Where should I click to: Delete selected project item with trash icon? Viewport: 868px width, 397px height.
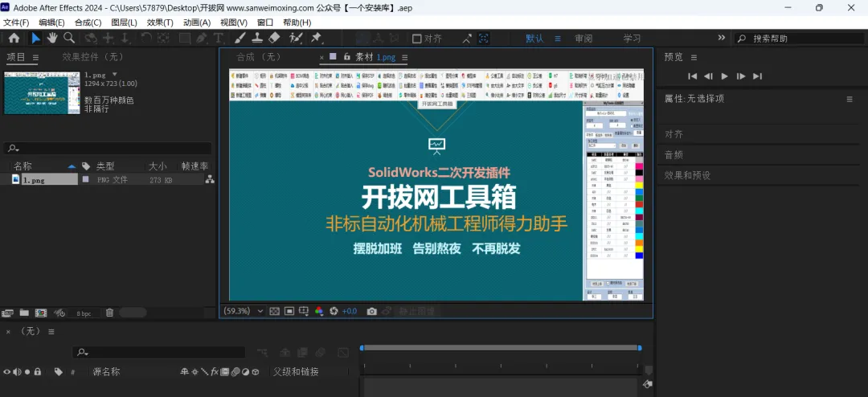click(x=109, y=313)
